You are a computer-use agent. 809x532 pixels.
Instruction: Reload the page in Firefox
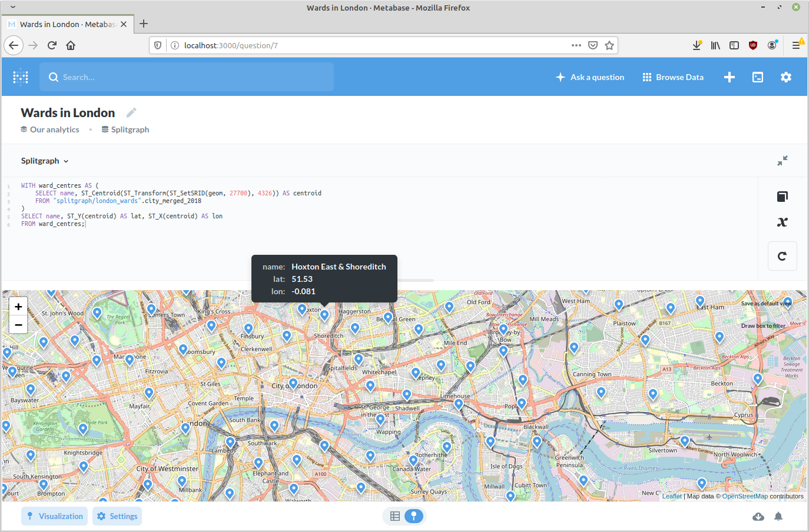tap(52, 45)
